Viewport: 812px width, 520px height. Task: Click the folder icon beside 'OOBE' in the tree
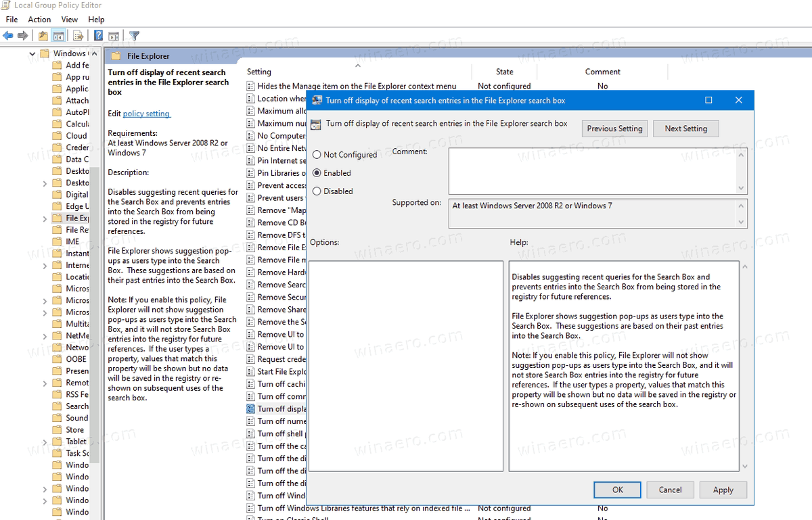pos(58,359)
